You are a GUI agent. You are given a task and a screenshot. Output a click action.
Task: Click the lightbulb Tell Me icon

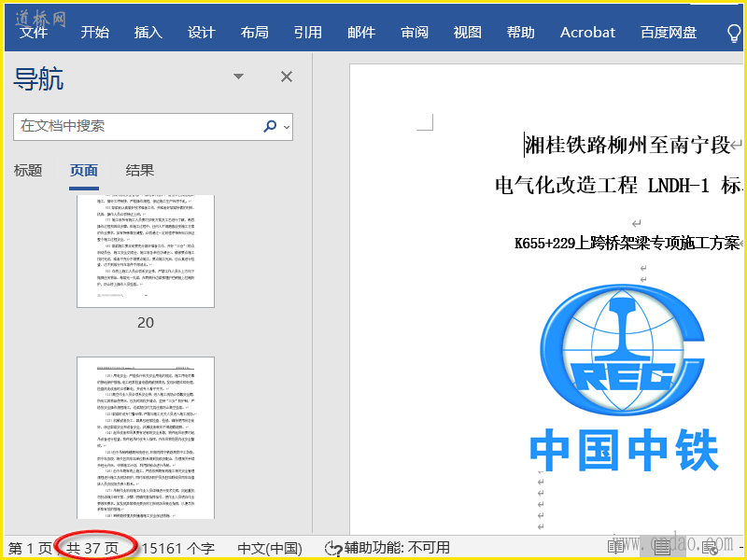tap(734, 34)
